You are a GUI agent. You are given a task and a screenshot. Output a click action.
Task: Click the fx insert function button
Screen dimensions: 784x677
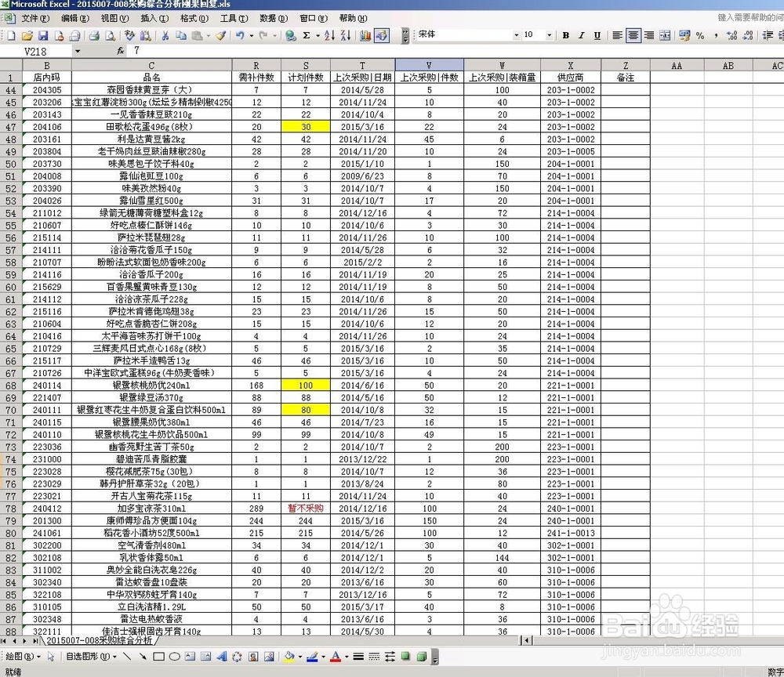[x=121, y=51]
